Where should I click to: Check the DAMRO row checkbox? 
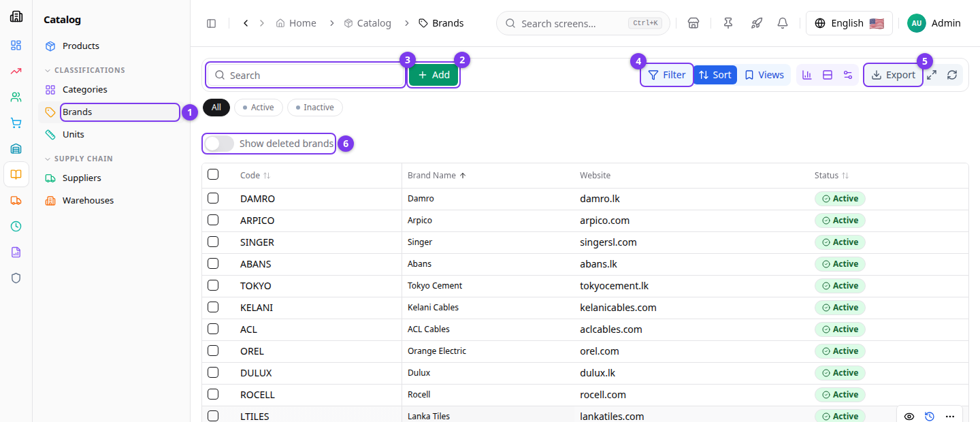(213, 198)
